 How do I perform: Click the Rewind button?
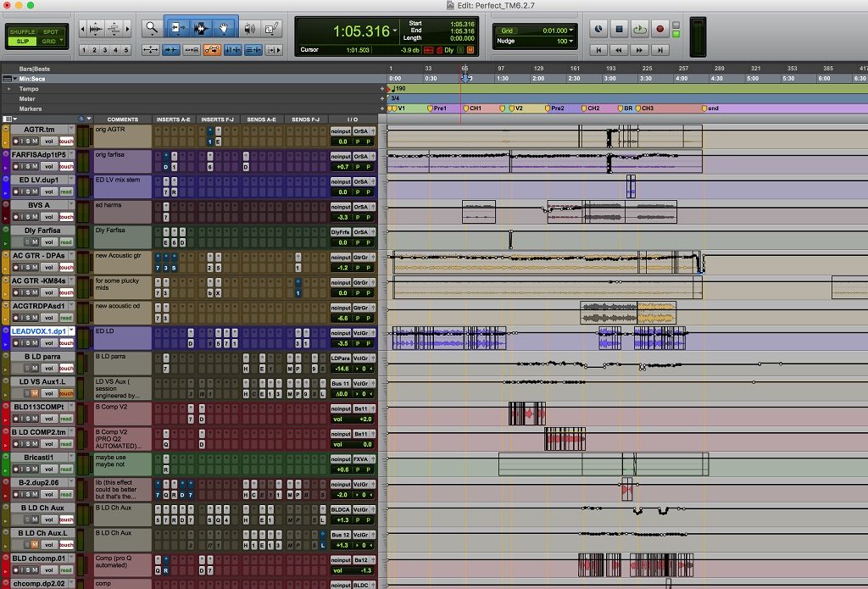tap(619, 50)
